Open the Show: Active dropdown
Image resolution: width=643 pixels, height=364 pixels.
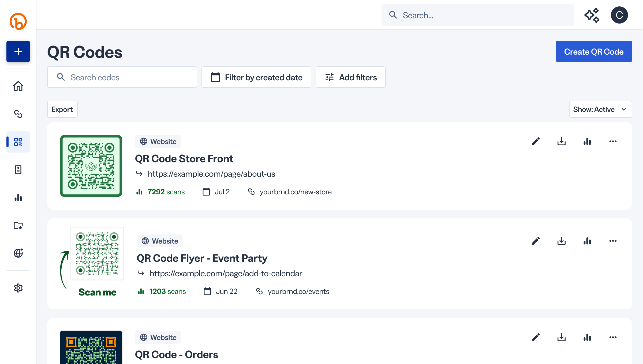click(x=600, y=109)
